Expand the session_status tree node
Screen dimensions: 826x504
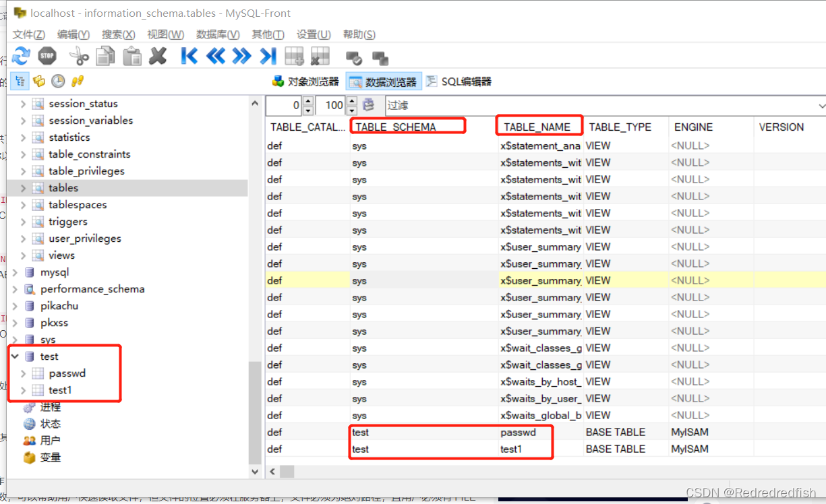(x=23, y=104)
